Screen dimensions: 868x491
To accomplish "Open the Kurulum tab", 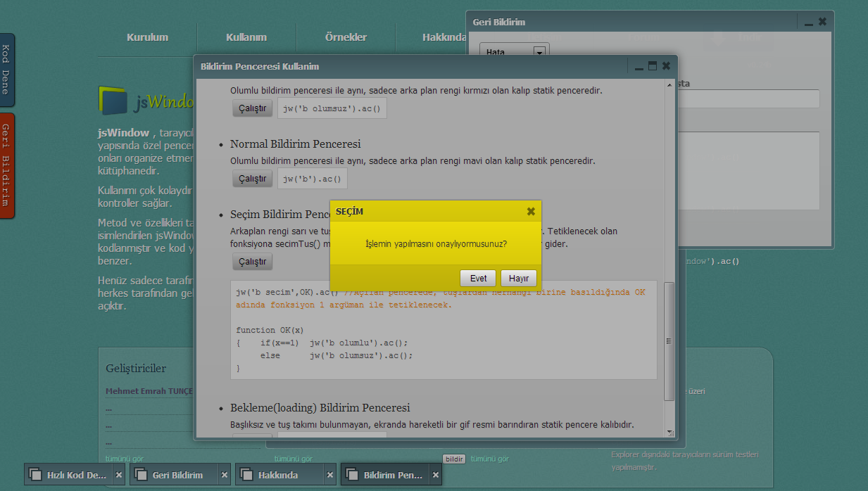I will point(146,37).
